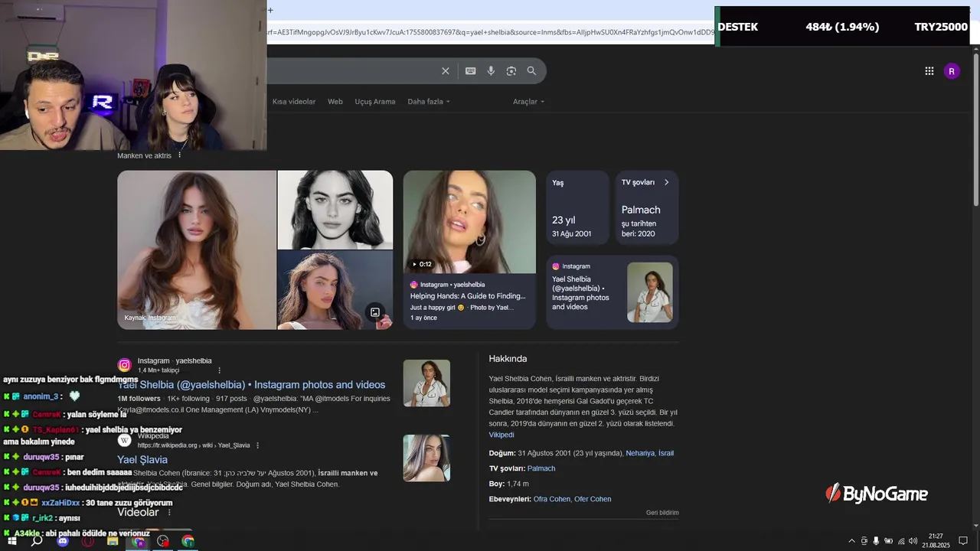
Task: Click the tray microphone icon
Action: tap(876, 541)
